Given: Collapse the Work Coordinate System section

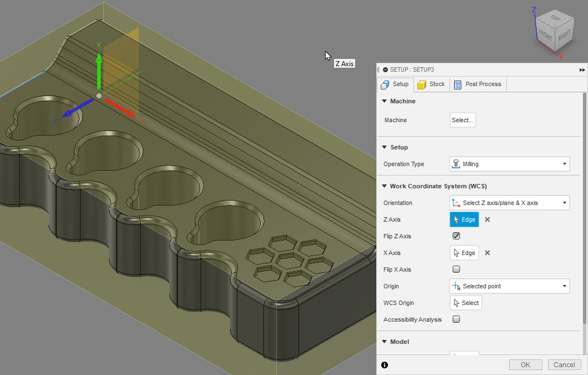Looking at the screenshot, I should 383,186.
